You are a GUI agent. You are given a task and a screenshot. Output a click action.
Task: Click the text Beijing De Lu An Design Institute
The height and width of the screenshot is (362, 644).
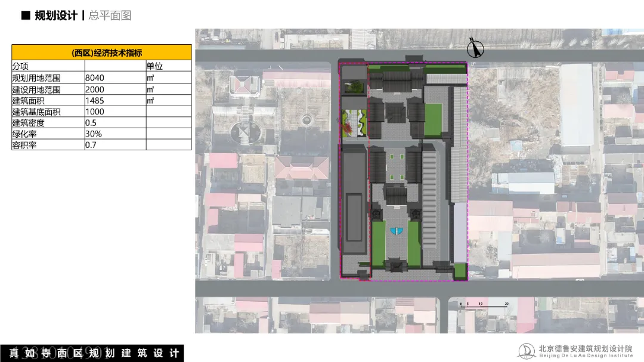coord(586,356)
